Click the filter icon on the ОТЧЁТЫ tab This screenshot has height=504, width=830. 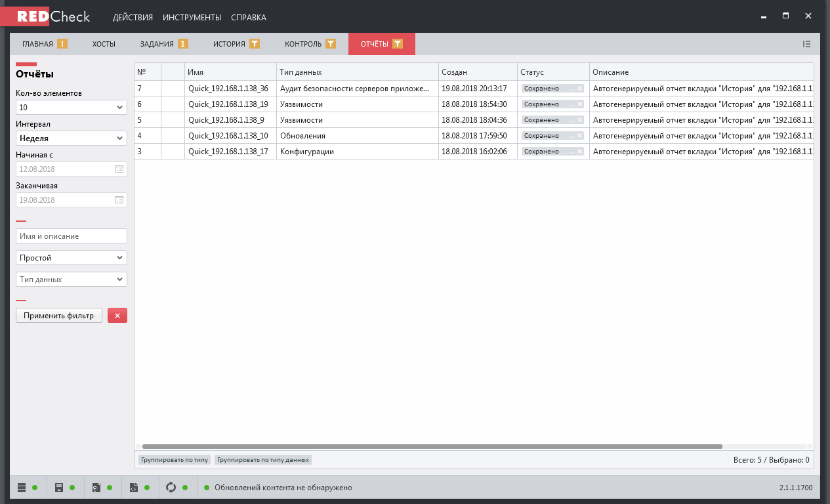coord(398,44)
